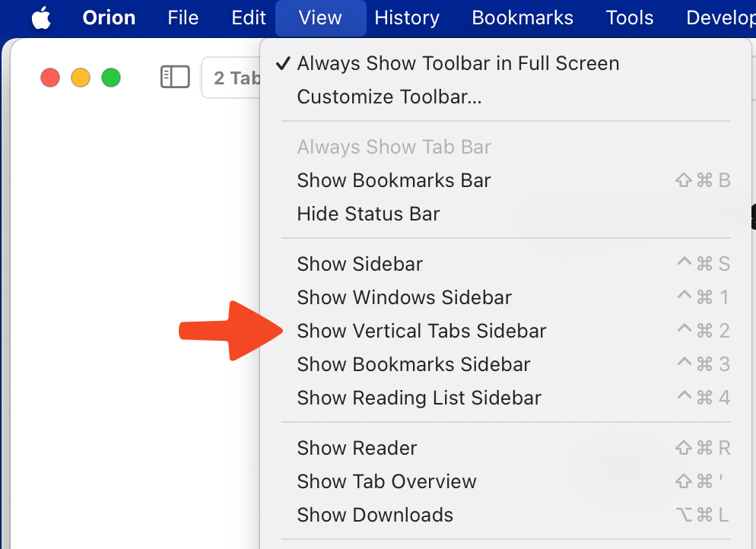Image resolution: width=756 pixels, height=549 pixels.
Task: Click the green full screen button
Action: point(111,78)
